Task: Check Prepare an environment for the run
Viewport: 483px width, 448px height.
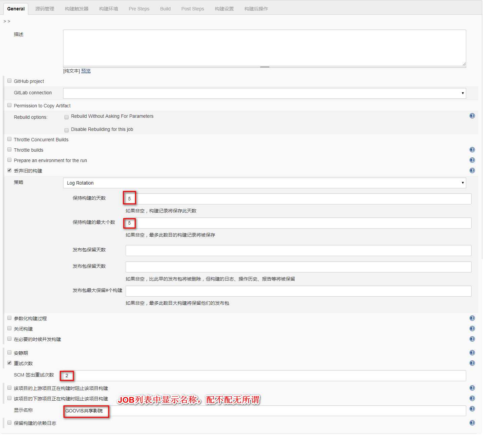Action: [x=9, y=160]
